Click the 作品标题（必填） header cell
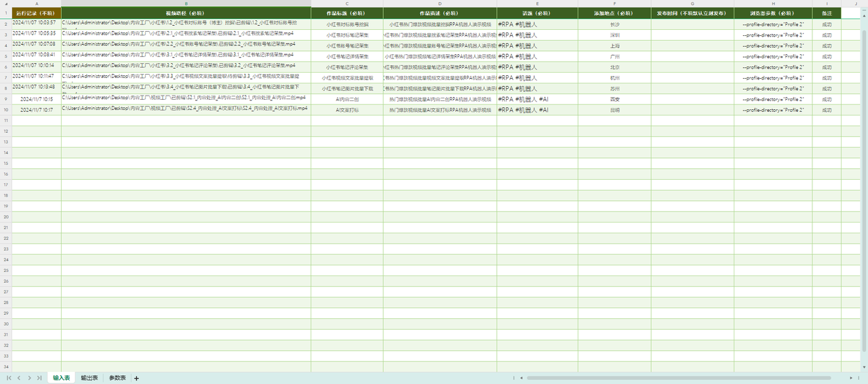868x384 pixels. [x=347, y=13]
